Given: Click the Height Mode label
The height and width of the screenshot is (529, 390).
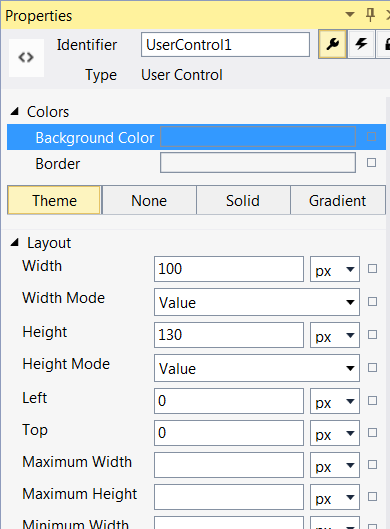Looking at the screenshot, I should pos(66,364).
